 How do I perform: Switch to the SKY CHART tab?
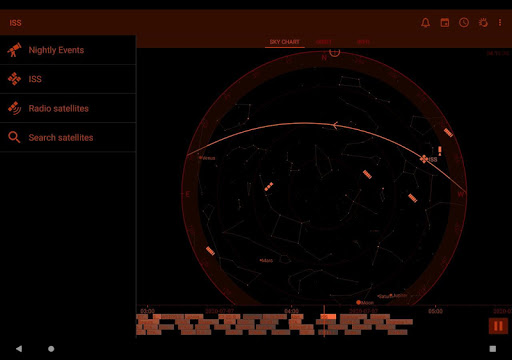285,42
